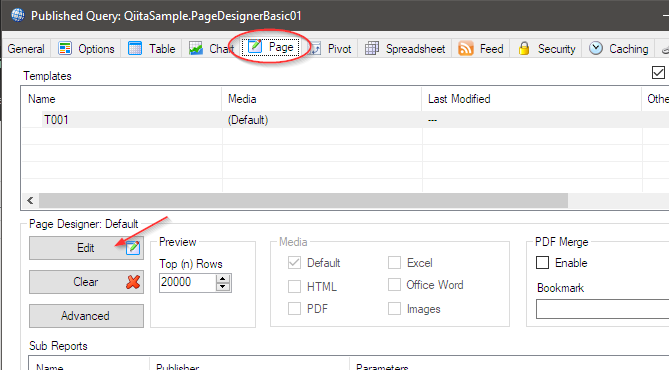Click the templates list left scroll arrow
669x370 pixels.
tap(30, 201)
